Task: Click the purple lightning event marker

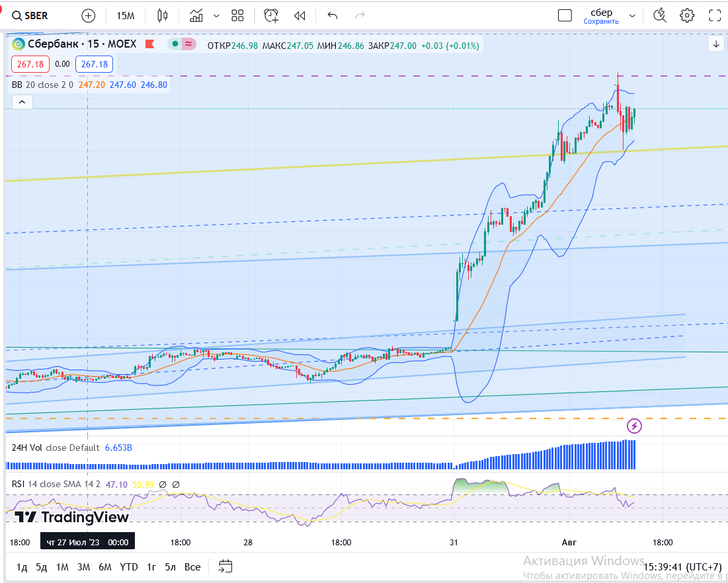Action: [x=634, y=426]
